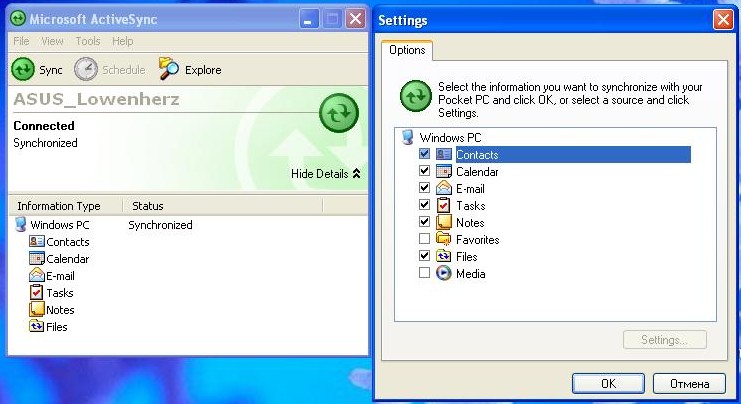741x404 pixels.
Task: Select Contacts label in ActiveSync list
Action: pyautogui.click(x=68, y=242)
